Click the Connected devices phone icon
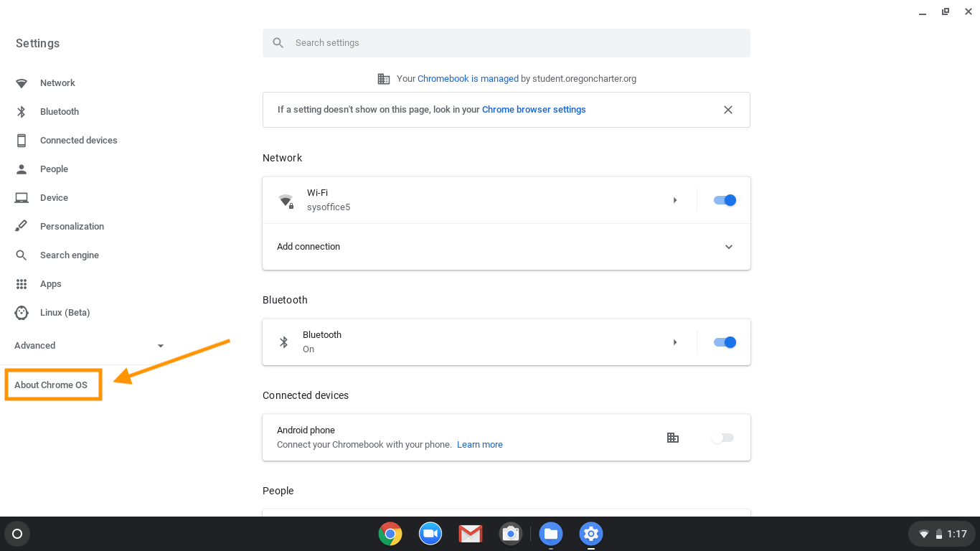Viewport: 980px width, 551px height. [22, 141]
